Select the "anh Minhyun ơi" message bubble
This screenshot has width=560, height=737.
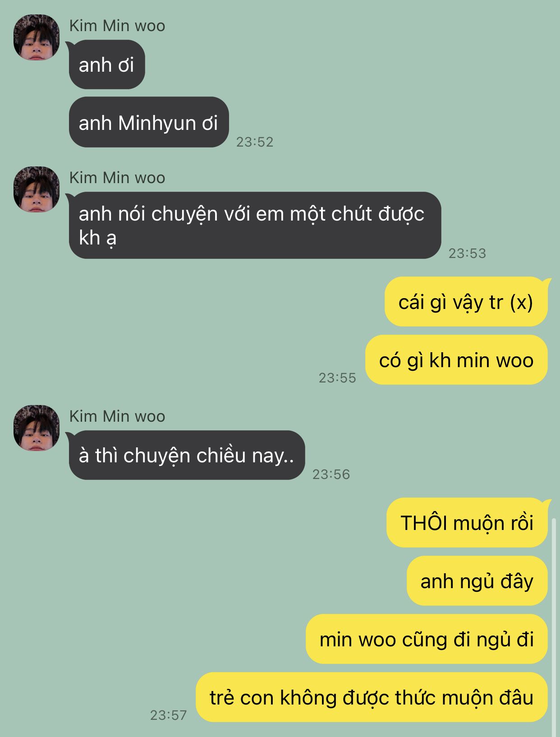pos(149,122)
